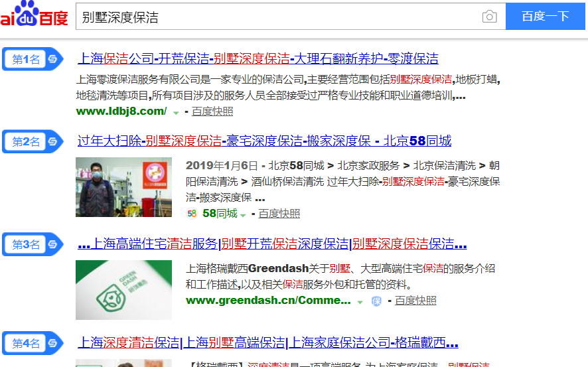Click the 58 site logo icon
This screenshot has width=588, height=367.
click(192, 214)
